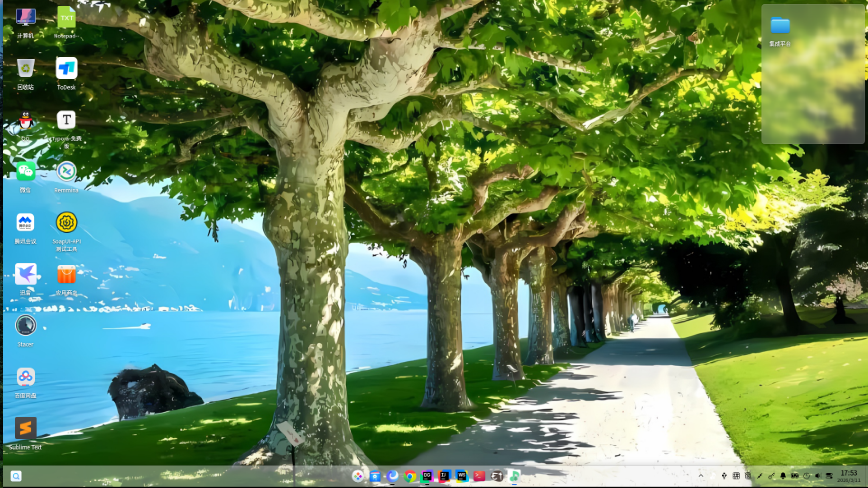Viewport: 868px width, 488px height.
Task: Open WebStorm from the dock
Action: tap(461, 476)
